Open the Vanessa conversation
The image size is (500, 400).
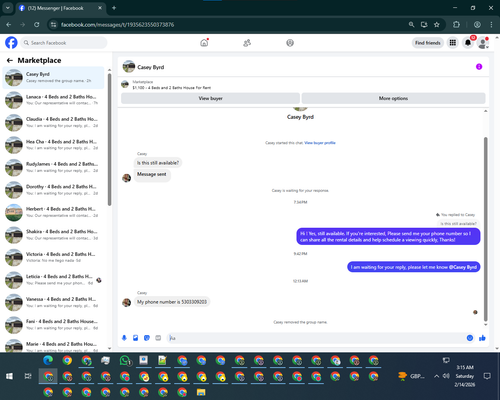point(53,302)
